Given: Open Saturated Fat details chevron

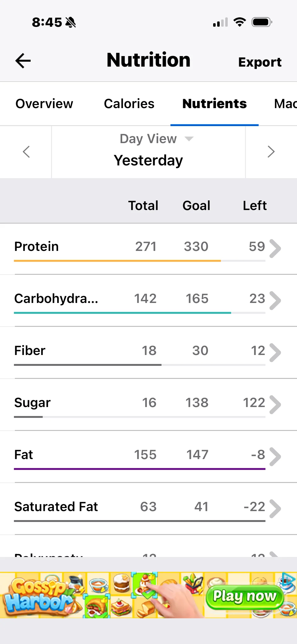Looking at the screenshot, I should [275, 509].
